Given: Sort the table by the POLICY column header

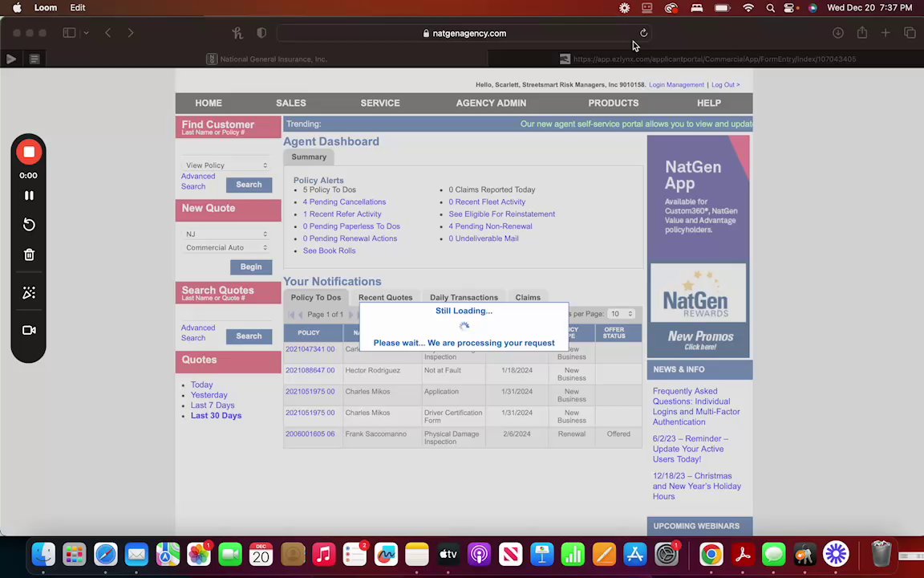Looking at the screenshot, I should [309, 332].
